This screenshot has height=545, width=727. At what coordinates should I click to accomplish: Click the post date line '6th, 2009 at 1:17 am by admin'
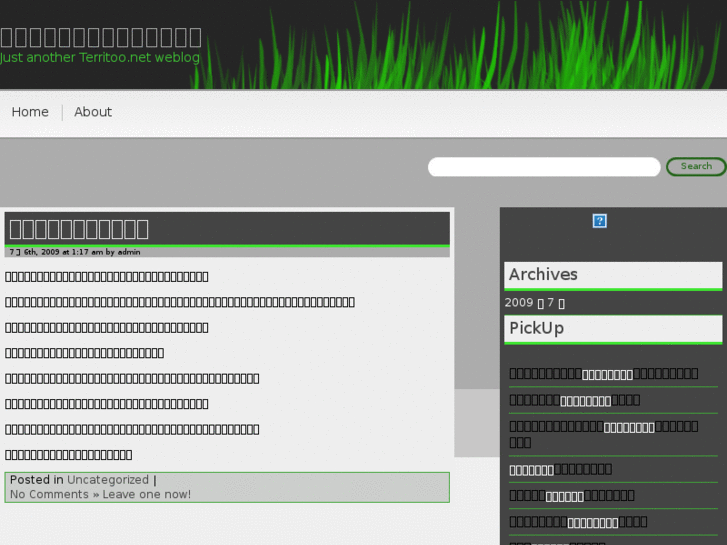click(x=75, y=252)
